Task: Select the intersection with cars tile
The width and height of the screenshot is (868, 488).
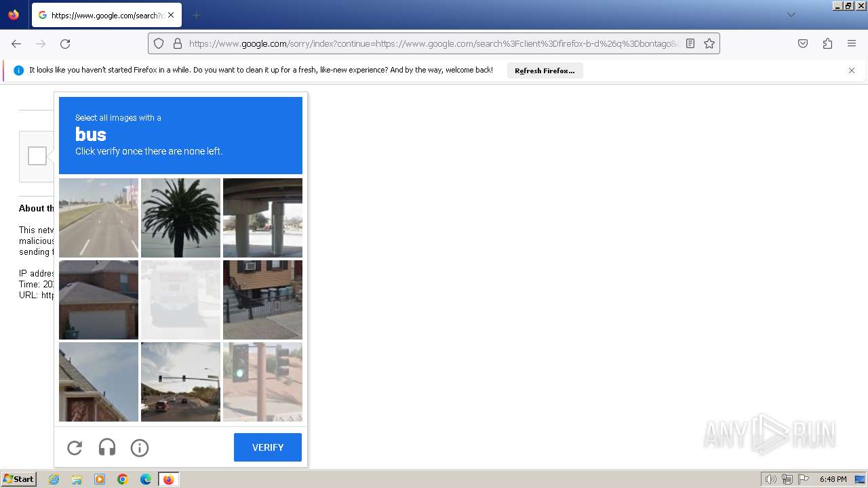Action: (x=180, y=382)
